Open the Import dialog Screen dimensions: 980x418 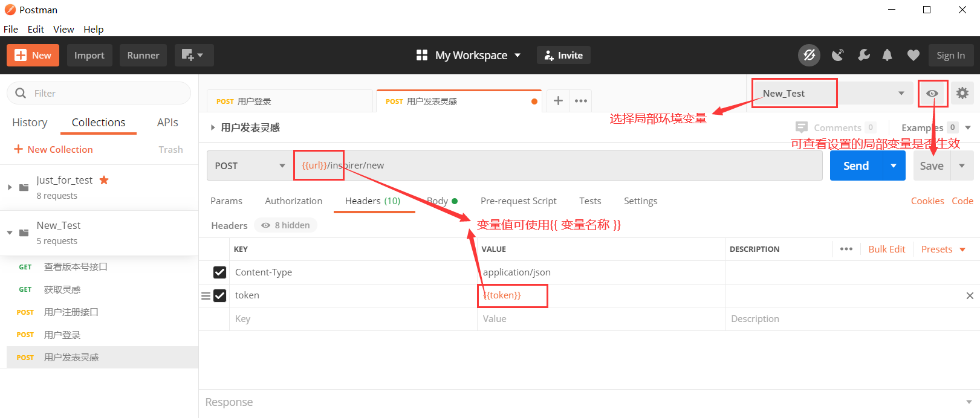(89, 55)
